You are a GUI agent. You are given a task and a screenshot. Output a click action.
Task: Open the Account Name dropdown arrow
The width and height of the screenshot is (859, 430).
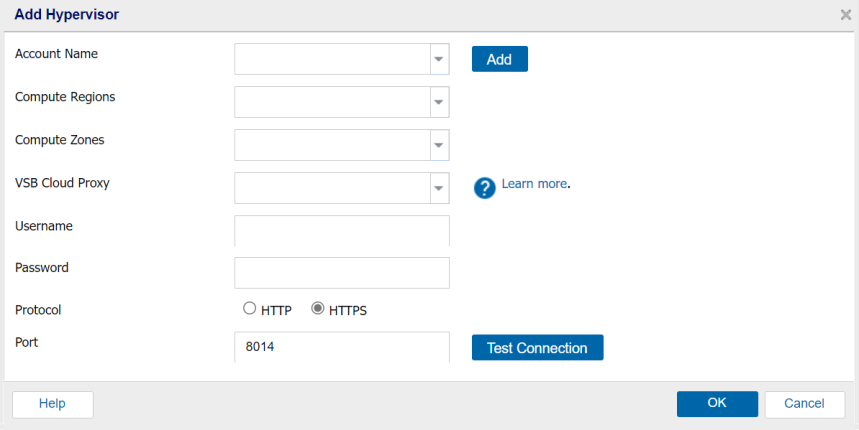(x=439, y=59)
